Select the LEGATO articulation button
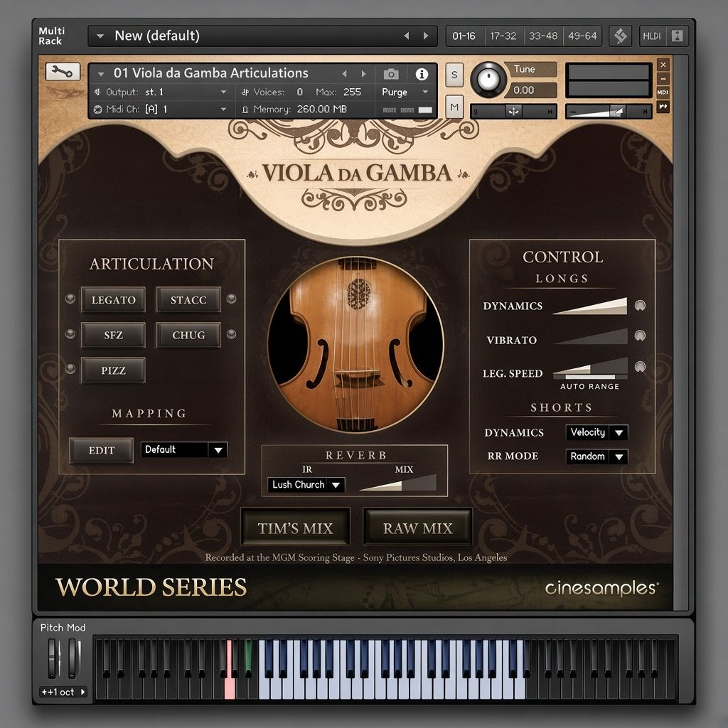 [x=113, y=299]
